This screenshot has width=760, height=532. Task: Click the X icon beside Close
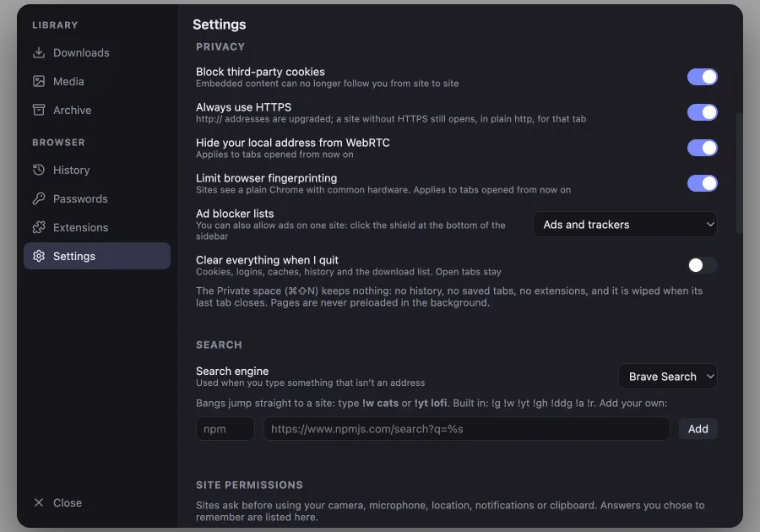click(39, 502)
